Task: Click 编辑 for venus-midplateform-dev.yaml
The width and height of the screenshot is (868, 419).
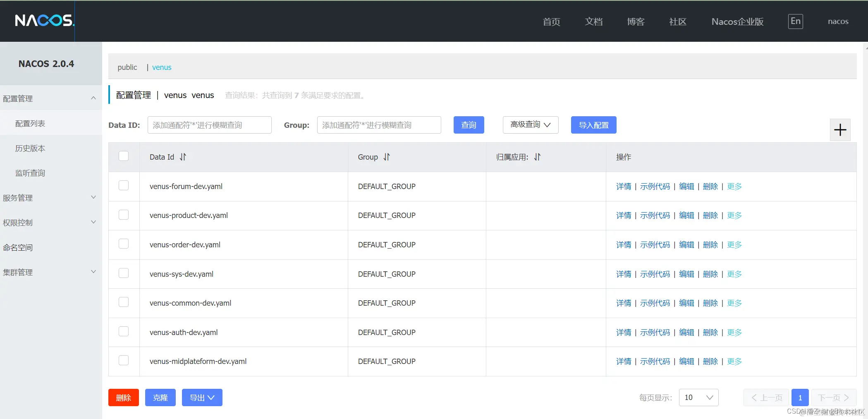Action: (x=686, y=362)
